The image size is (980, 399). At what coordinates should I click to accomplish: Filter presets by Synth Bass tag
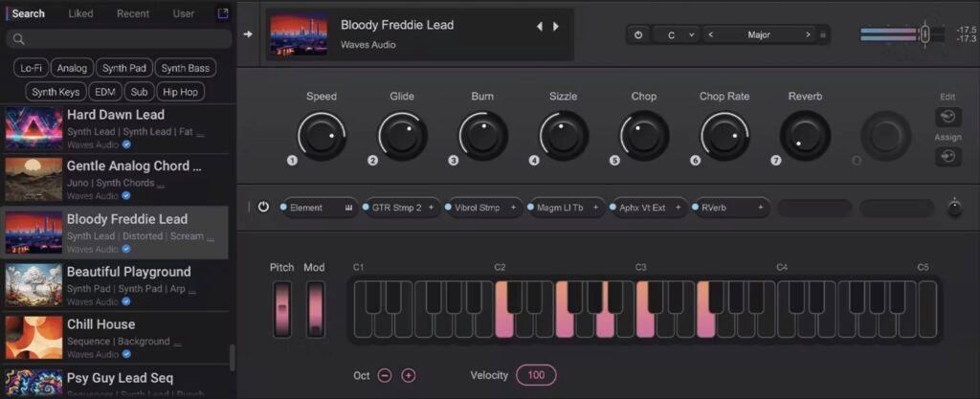185,68
